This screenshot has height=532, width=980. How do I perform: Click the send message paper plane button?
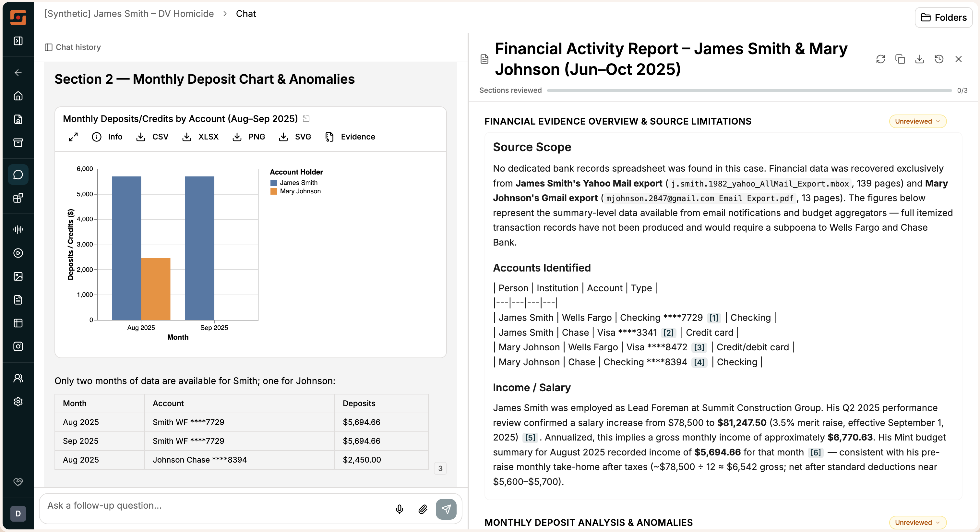(446, 509)
